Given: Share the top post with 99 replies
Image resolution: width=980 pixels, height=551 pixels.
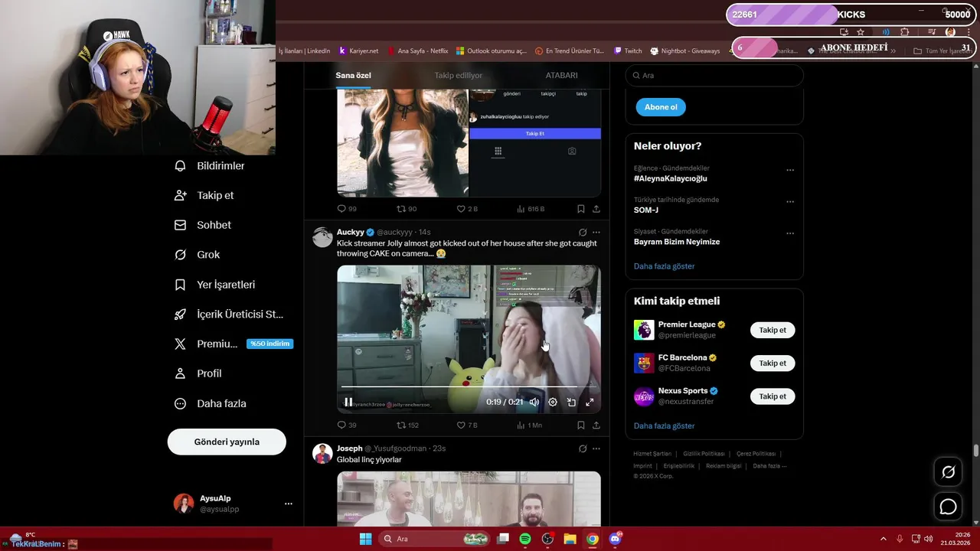Looking at the screenshot, I should tap(596, 208).
